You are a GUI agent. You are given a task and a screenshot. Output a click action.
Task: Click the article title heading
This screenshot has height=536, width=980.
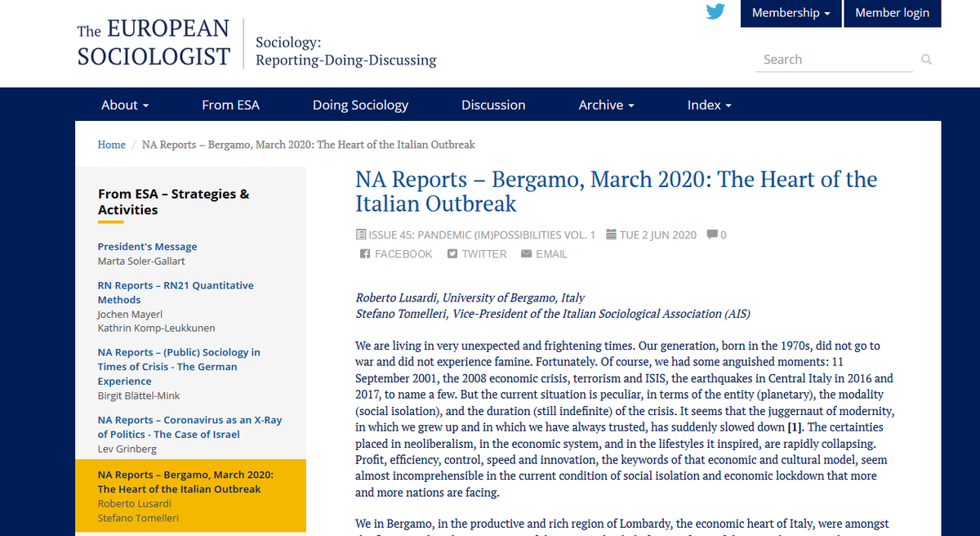tap(616, 191)
